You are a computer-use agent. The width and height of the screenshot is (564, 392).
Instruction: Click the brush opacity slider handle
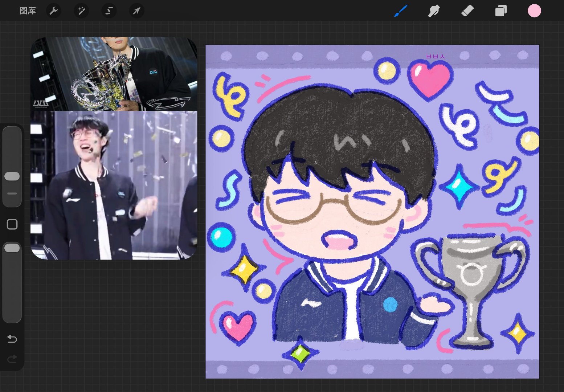point(12,248)
